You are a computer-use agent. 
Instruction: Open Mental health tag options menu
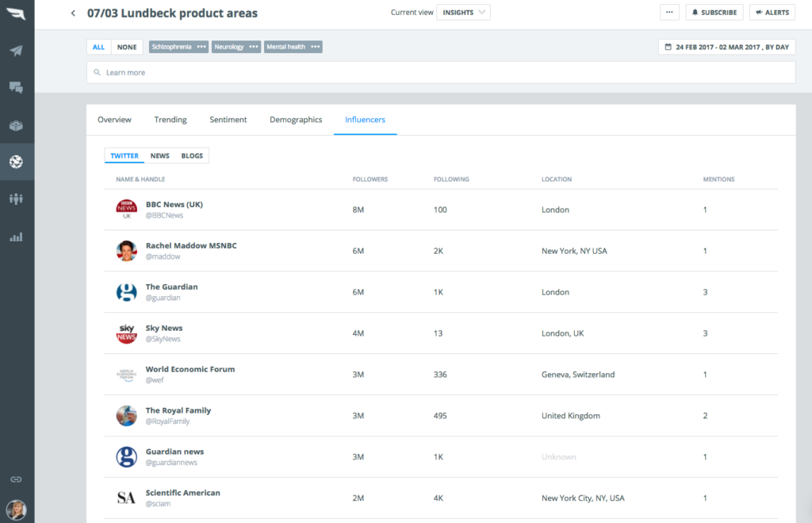[316, 47]
